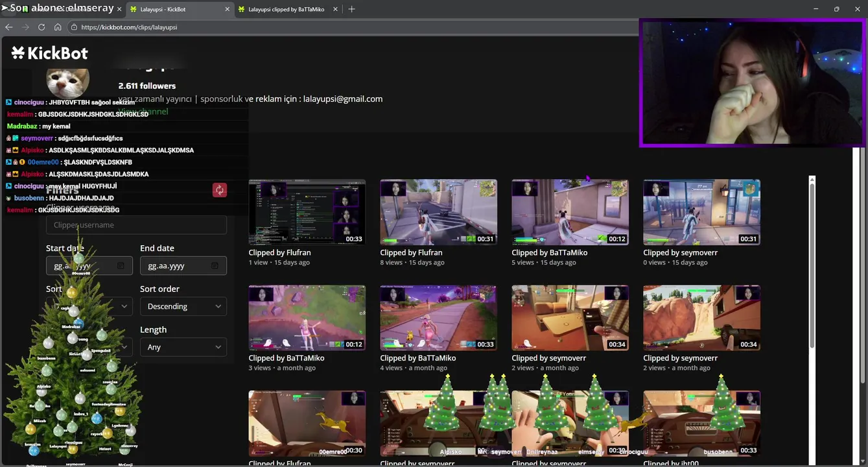Click 'Clipped by BaTTaMiko' title above 5 views
Screen dimensions: 868x467
(x=550, y=253)
